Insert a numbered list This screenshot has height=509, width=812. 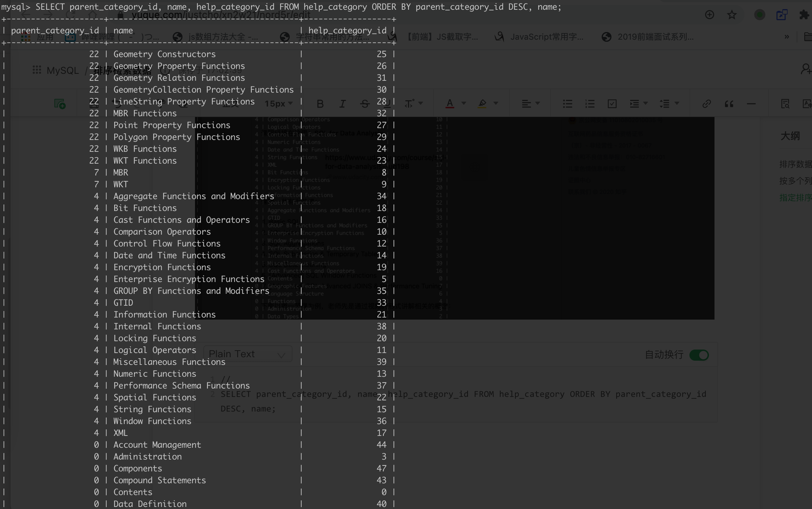click(590, 104)
